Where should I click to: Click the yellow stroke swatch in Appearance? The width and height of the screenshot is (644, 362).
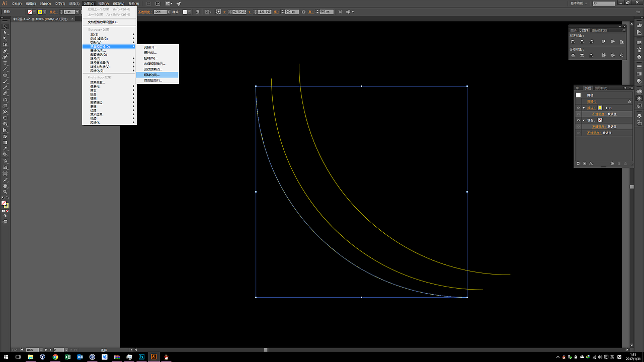click(x=600, y=108)
